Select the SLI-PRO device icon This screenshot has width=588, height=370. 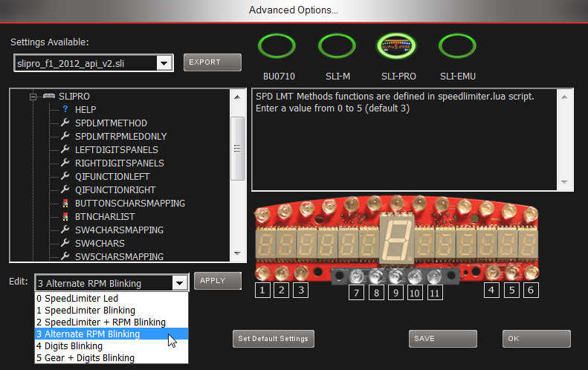[x=397, y=46]
